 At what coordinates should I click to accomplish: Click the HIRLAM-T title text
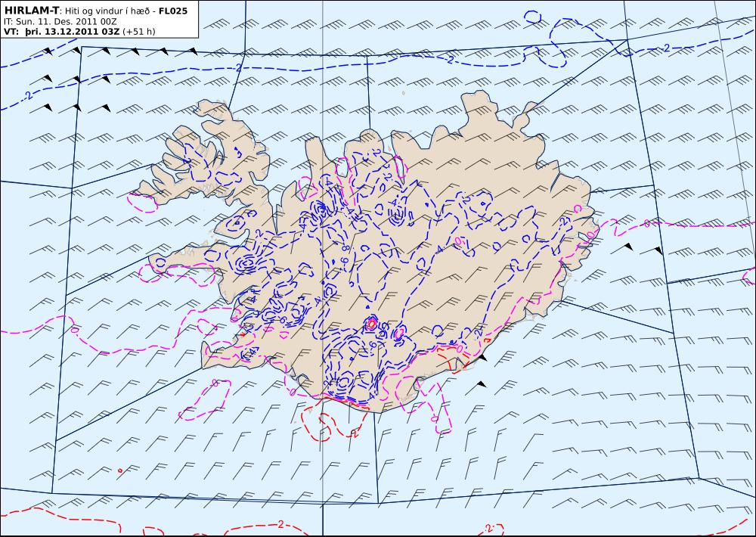(x=31, y=11)
